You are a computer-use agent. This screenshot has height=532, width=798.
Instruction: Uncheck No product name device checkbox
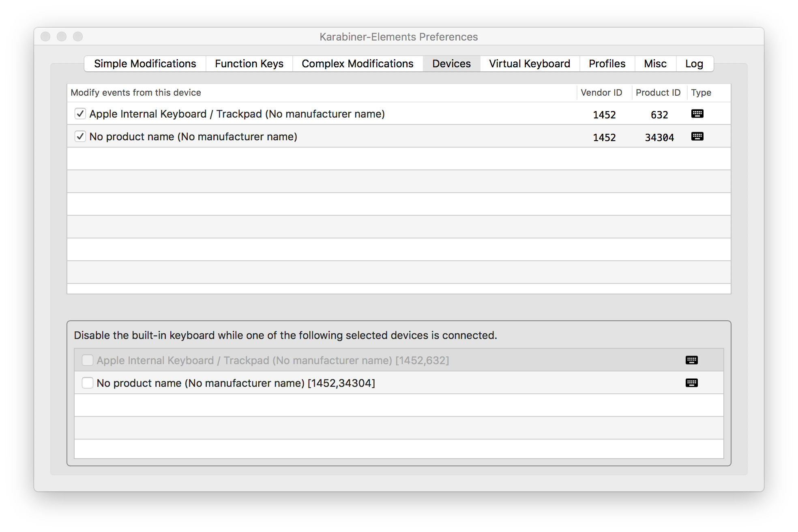[x=80, y=137]
